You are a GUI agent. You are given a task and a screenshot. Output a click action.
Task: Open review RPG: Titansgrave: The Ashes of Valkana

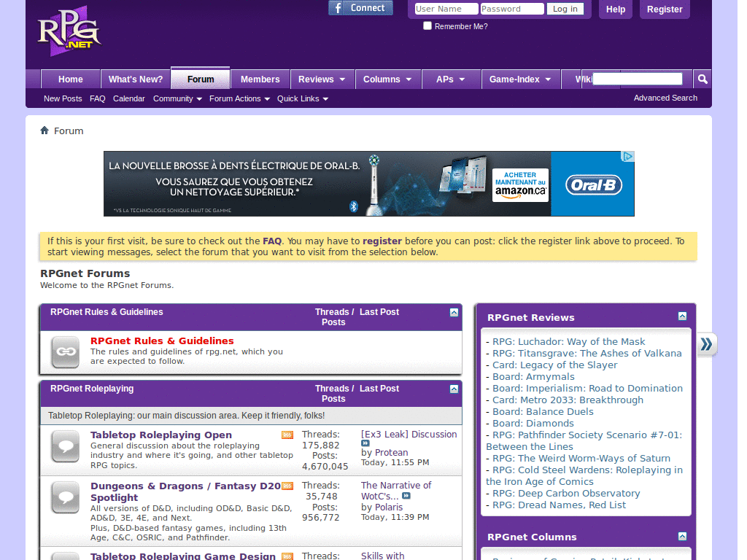pos(587,354)
